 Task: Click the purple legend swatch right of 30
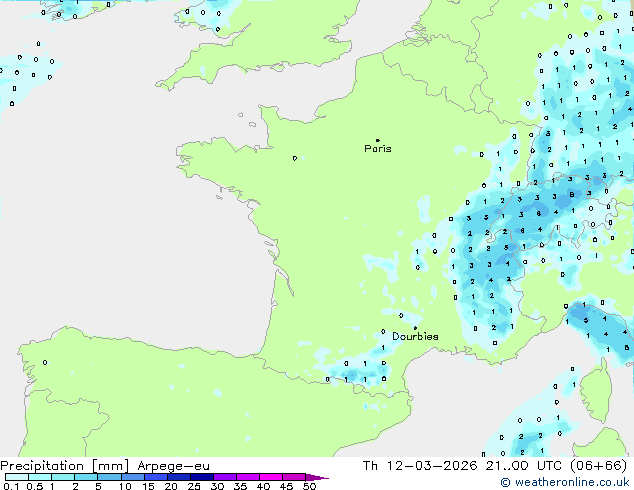click(225, 477)
